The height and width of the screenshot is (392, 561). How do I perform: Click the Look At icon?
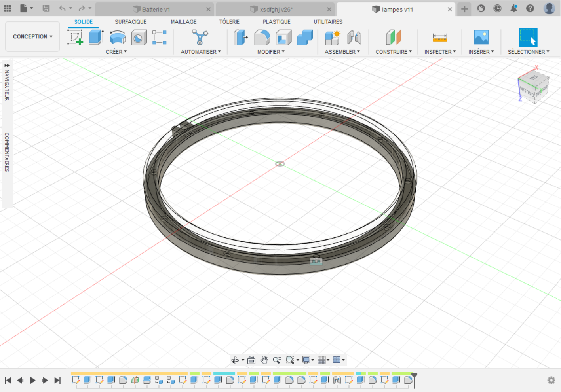coord(251,360)
